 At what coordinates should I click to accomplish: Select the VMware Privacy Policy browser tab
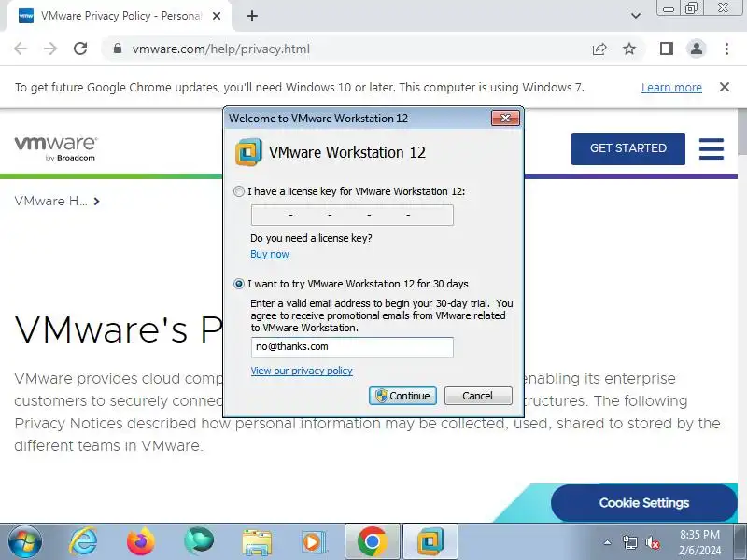pyautogui.click(x=120, y=16)
